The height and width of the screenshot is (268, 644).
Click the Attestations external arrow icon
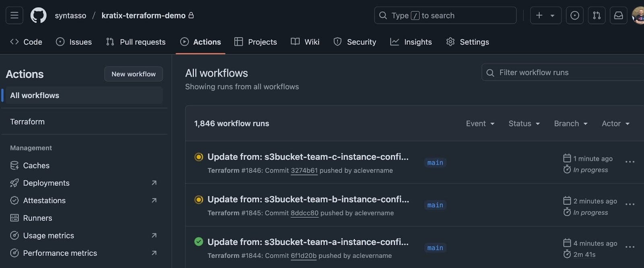click(154, 200)
